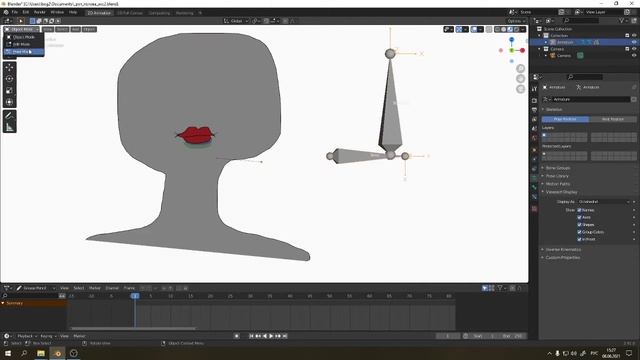Click the Armature name field in properties

point(591,99)
